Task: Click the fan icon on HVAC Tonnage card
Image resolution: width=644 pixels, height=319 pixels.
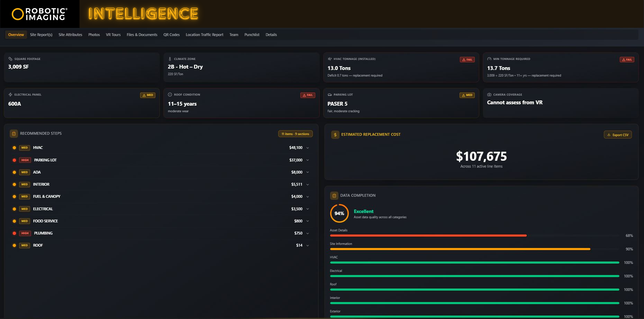Action: pyautogui.click(x=330, y=59)
